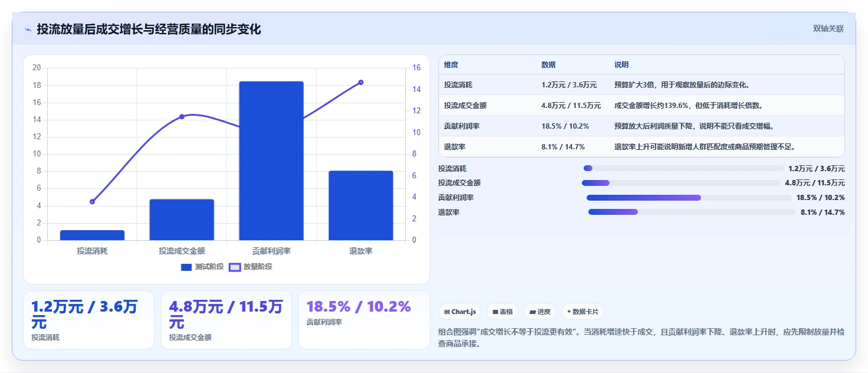Toggle the 放量阶段 legend item
868x373 pixels.
[251, 267]
